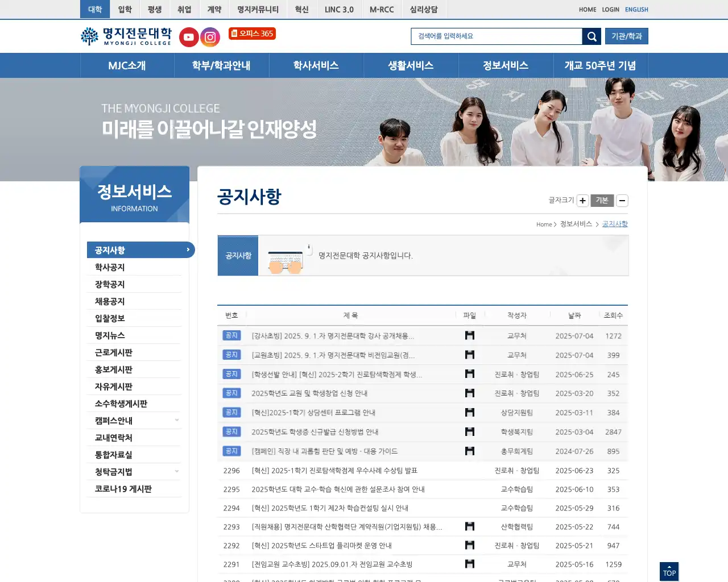Image resolution: width=728 pixels, height=582 pixels.
Task: Download file for post 2291 전임교원 초빙
Action: tap(470, 564)
